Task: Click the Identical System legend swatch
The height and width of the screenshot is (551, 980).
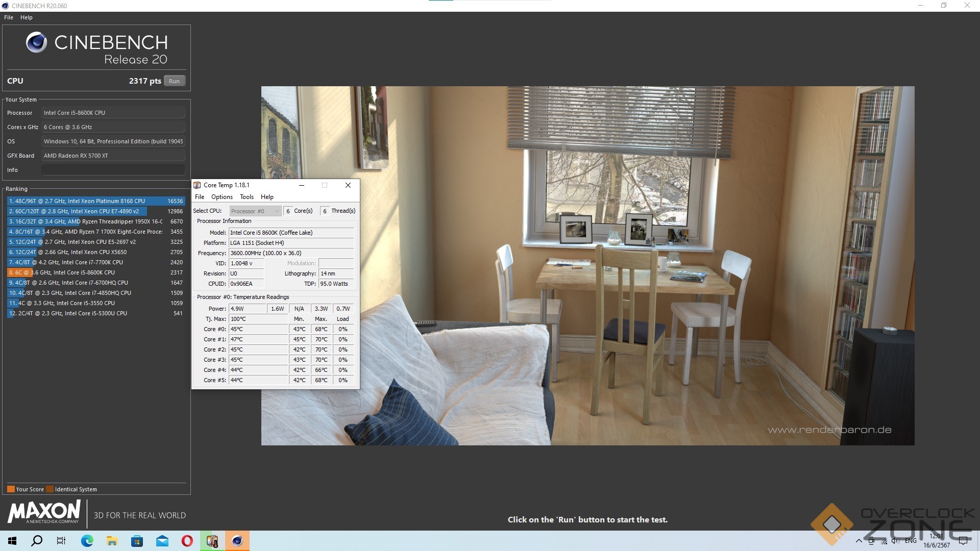Action: 50,489
